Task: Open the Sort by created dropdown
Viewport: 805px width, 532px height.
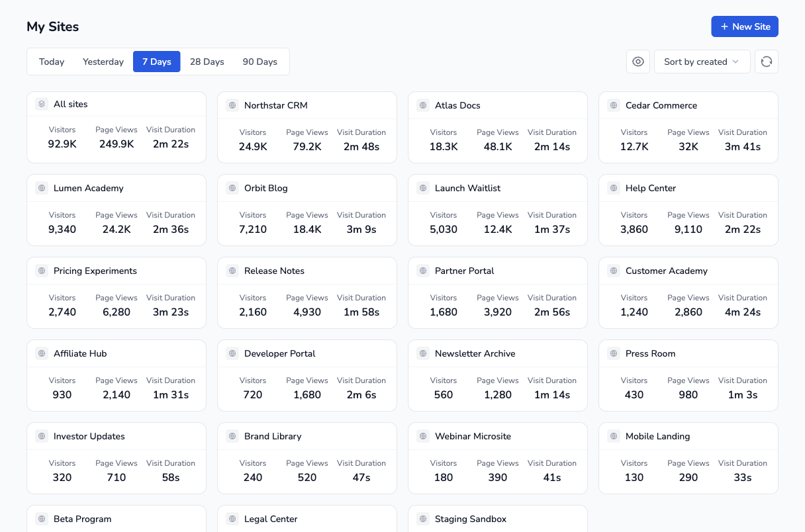Action: tap(702, 62)
